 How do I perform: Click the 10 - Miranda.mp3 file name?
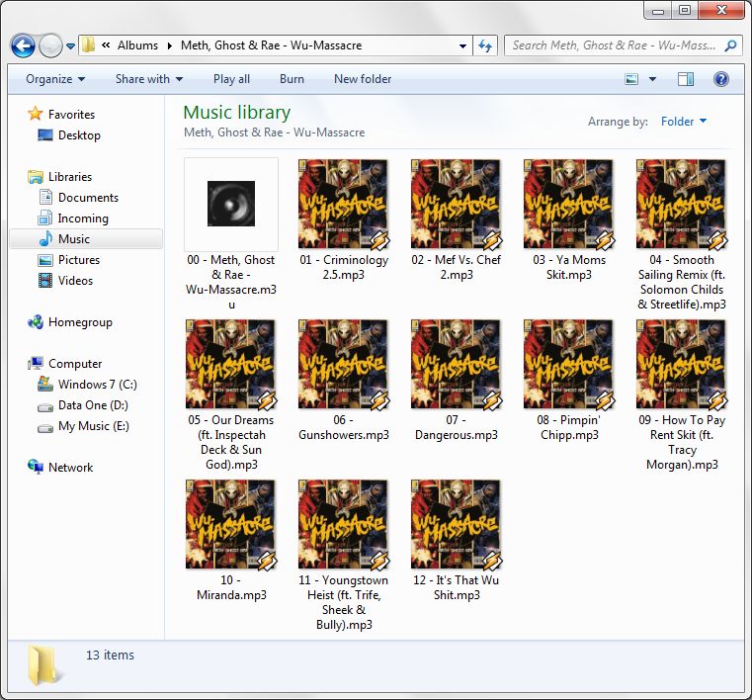coord(231,587)
